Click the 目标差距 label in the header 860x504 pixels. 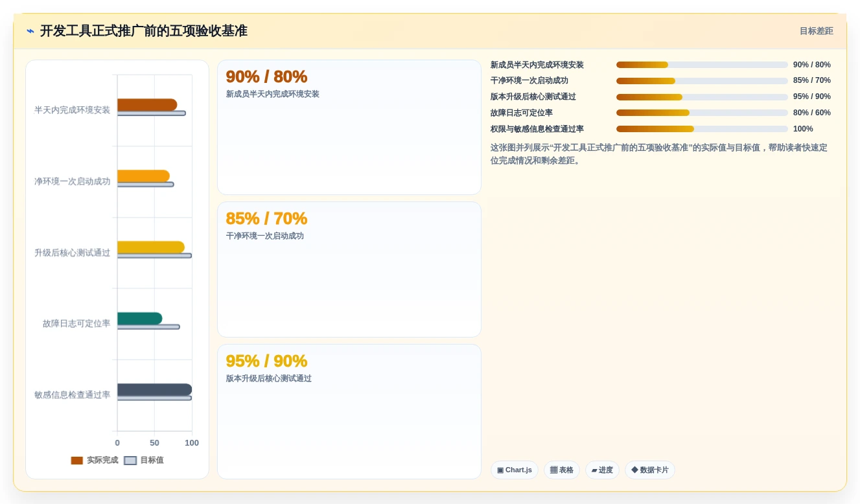pos(816,31)
